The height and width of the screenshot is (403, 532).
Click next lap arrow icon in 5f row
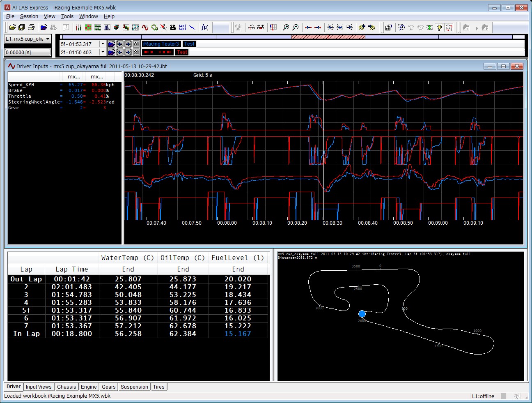[x=128, y=44]
